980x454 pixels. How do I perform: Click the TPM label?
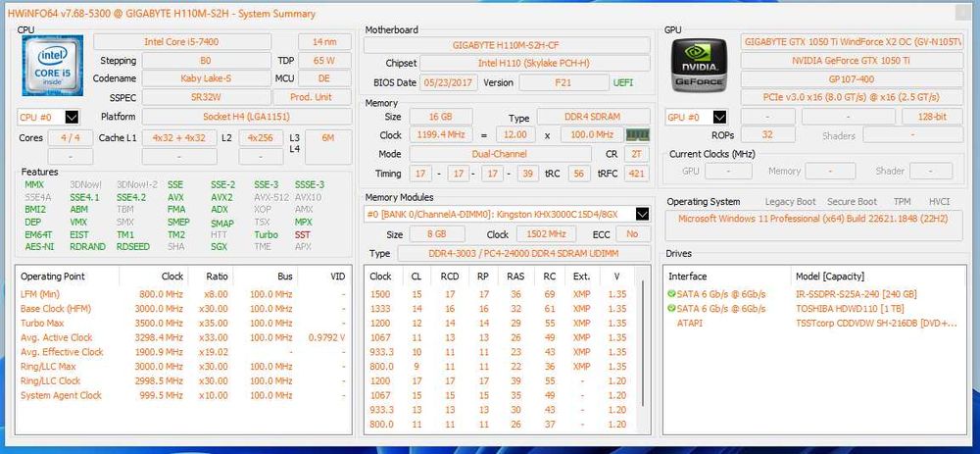902,202
